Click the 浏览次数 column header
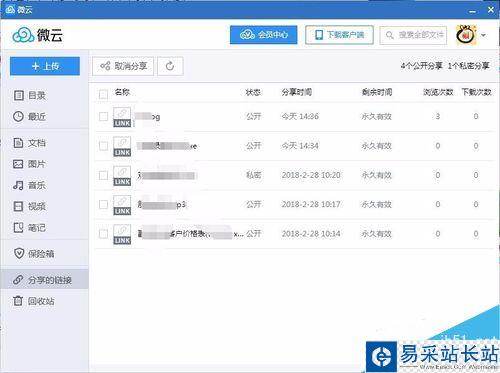The width and height of the screenshot is (500, 373). 438,92
